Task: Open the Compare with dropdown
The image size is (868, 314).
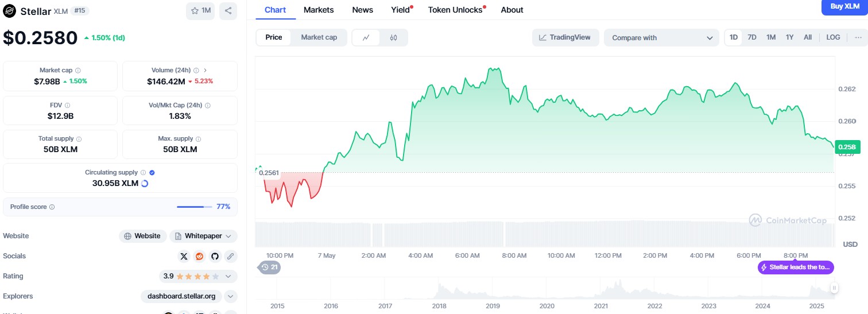Action: click(x=661, y=38)
